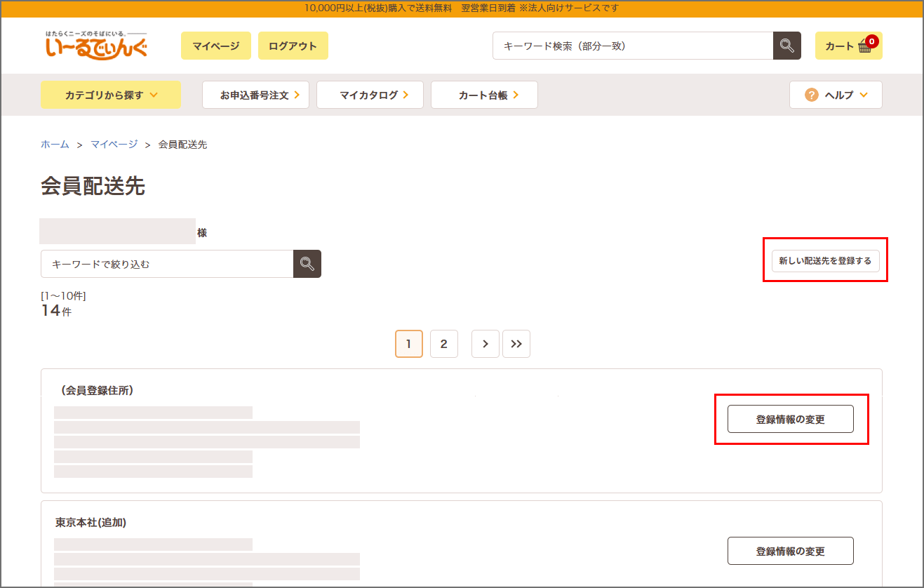This screenshot has width=924, height=588.
Task: Click the filter search magnifier button
Action: point(307,264)
